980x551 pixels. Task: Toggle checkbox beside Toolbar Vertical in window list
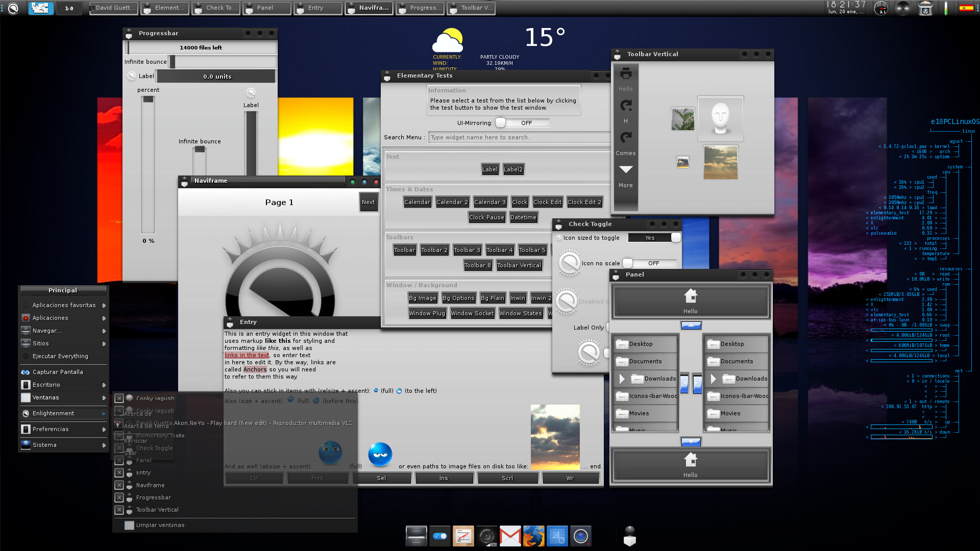point(119,510)
